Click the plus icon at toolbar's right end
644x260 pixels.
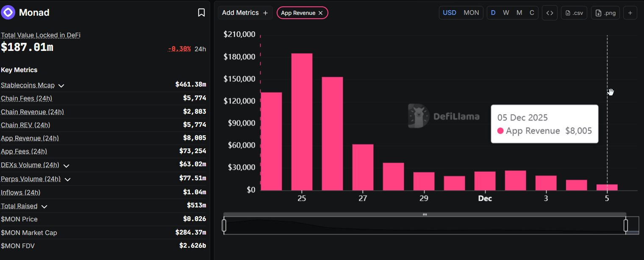630,13
